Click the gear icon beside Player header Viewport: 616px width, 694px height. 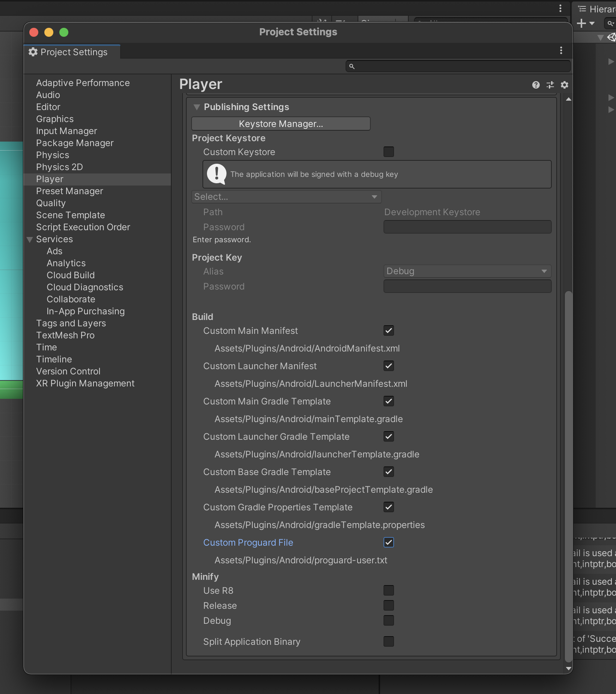point(565,85)
